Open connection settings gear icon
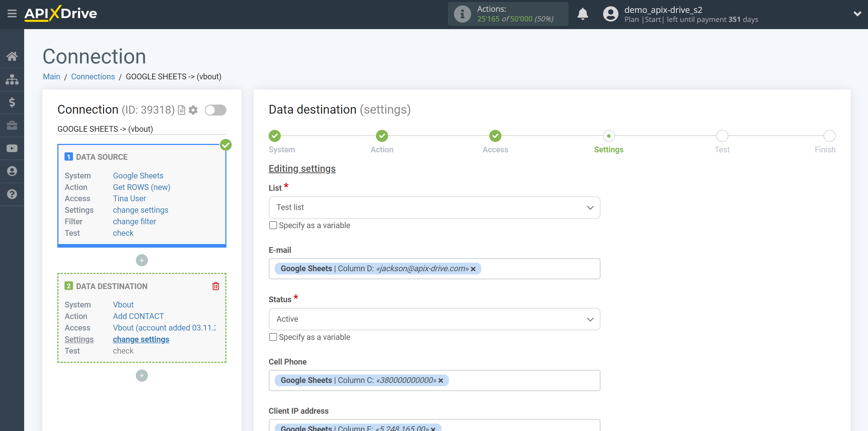This screenshot has height=431, width=868. [x=193, y=110]
